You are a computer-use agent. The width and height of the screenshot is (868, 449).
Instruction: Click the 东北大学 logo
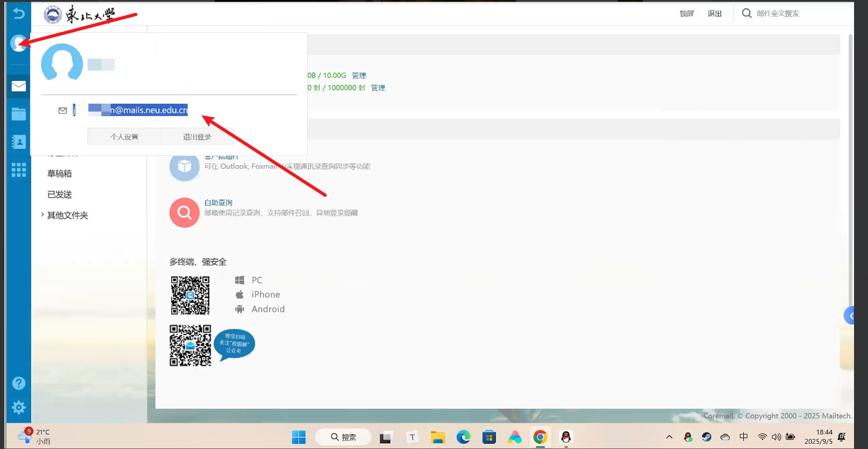pos(79,14)
